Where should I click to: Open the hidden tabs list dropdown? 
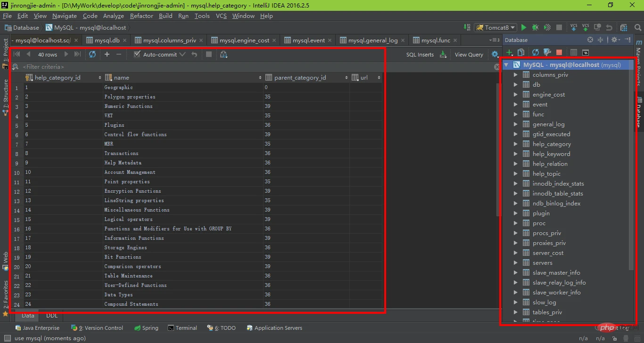495,40
